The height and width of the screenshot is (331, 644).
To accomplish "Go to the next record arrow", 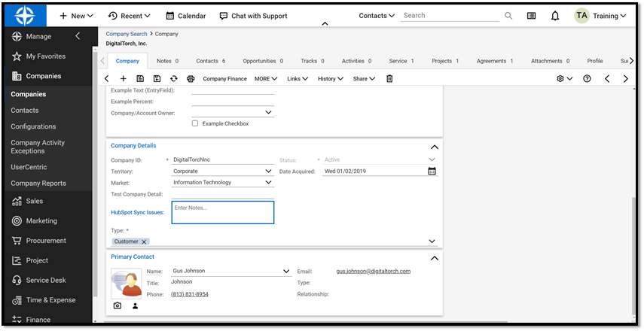I will click(625, 79).
